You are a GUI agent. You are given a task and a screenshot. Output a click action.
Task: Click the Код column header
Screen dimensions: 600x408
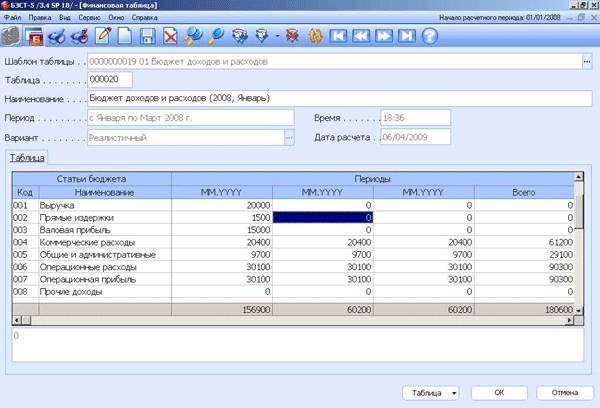25,192
